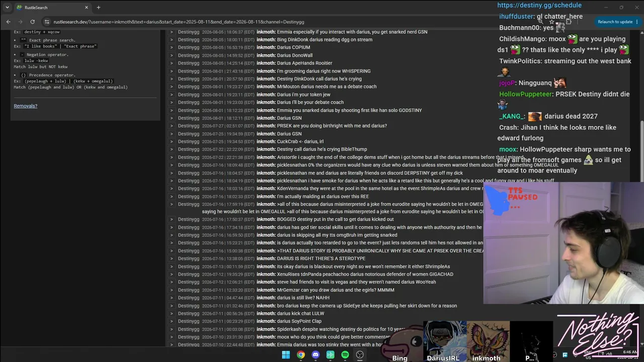Click the address bar URL field
Viewport: 644px width, 362px height.
pyautogui.click(x=179, y=22)
